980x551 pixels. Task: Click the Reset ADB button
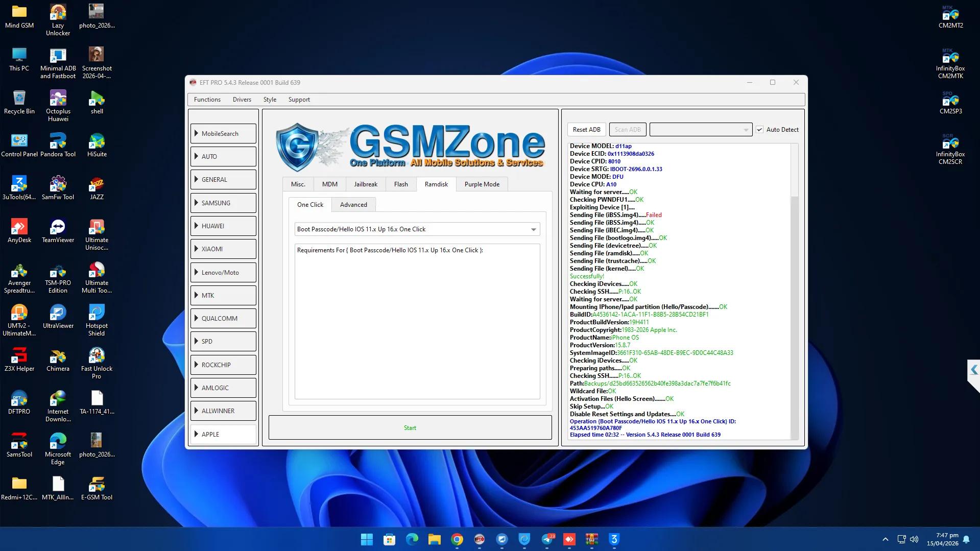coord(586,130)
